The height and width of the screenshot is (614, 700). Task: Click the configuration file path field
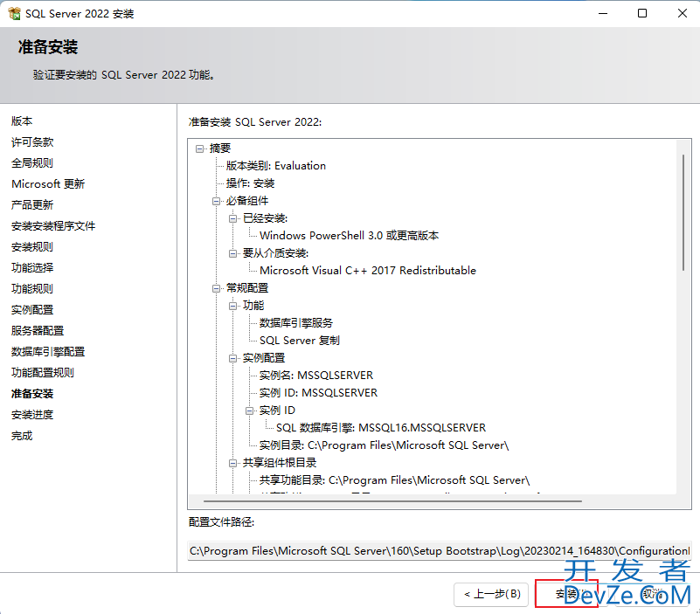[440, 551]
